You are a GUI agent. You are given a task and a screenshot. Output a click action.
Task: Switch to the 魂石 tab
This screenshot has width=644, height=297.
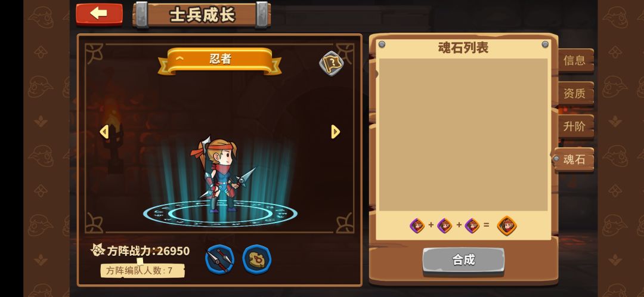point(574,159)
